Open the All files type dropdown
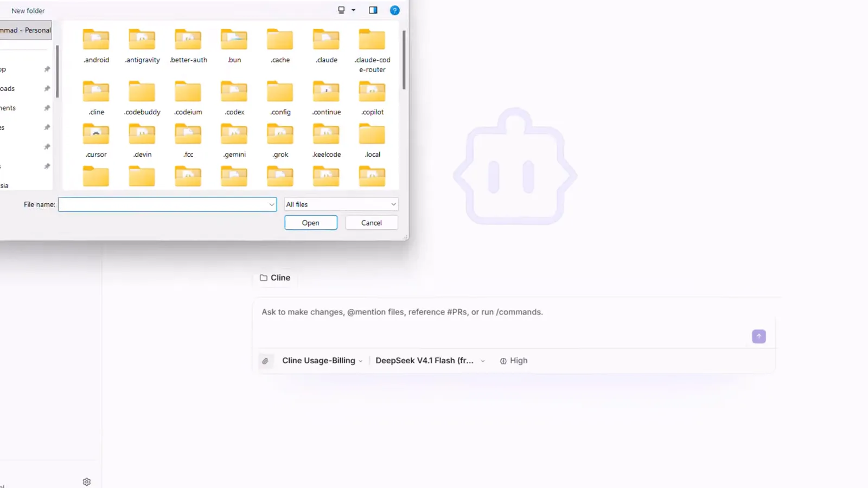Image resolution: width=868 pixels, height=488 pixels. tap(341, 204)
